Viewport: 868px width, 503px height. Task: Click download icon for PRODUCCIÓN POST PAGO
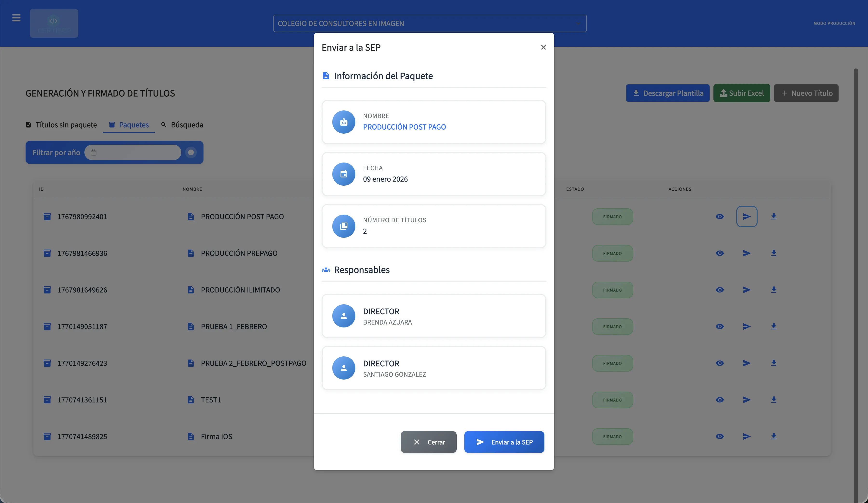click(x=774, y=216)
